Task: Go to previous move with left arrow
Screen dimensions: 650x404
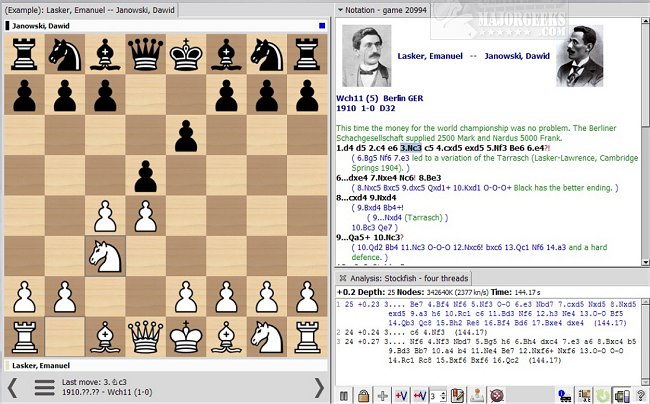Action: pos(12,388)
